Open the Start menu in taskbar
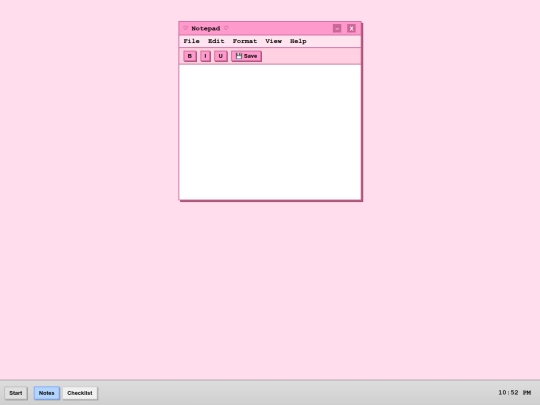 [x=16, y=393]
